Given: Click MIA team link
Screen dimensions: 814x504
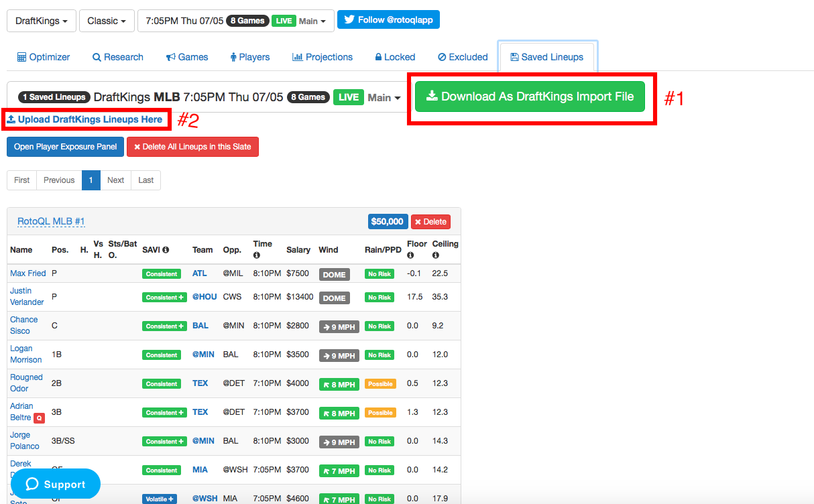Looking at the screenshot, I should 200,470.
